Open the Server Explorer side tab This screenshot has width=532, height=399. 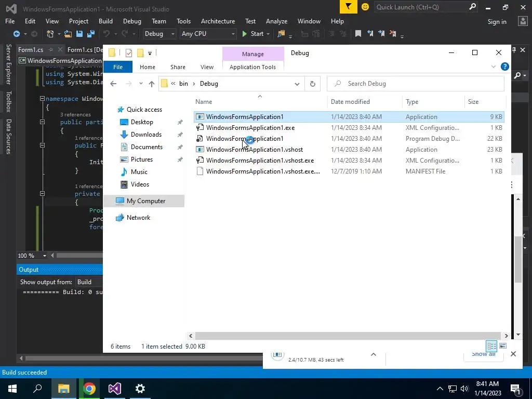pyautogui.click(x=8, y=64)
